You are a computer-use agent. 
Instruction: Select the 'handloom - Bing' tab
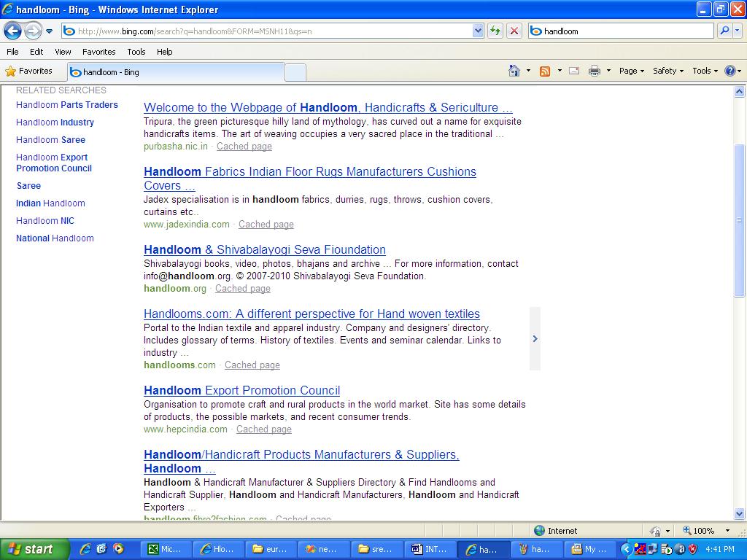pos(177,72)
